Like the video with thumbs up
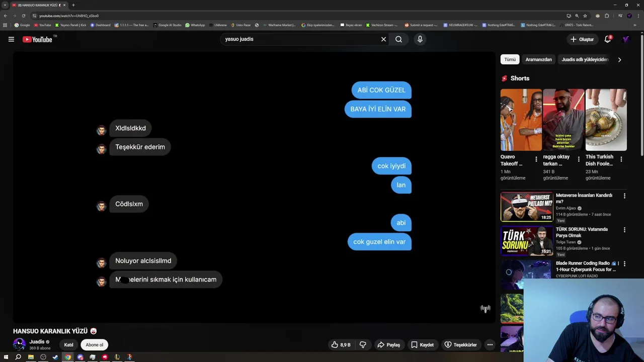Viewport: 644px width, 362px height. coord(341,345)
